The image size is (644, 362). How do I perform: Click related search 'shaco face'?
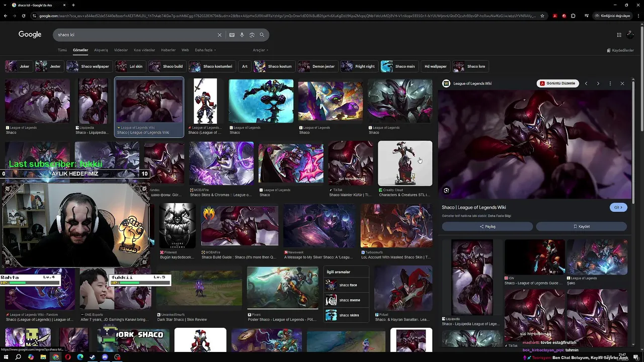347,285
